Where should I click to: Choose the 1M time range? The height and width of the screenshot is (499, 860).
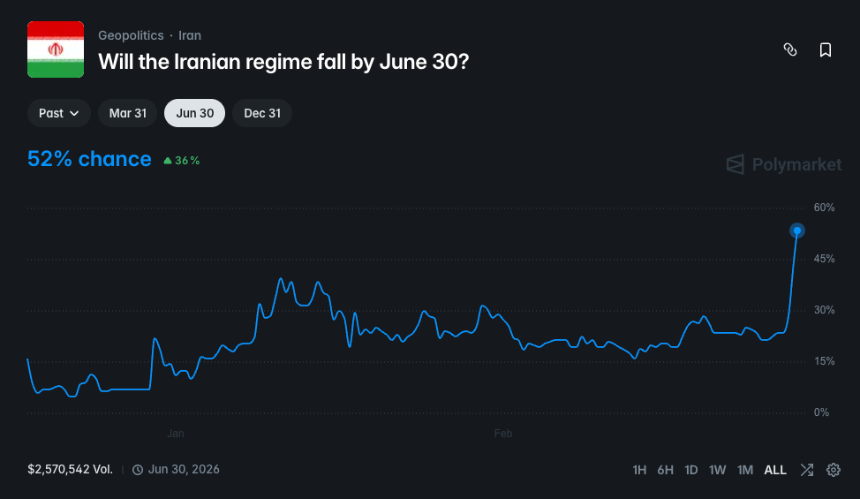(745, 469)
